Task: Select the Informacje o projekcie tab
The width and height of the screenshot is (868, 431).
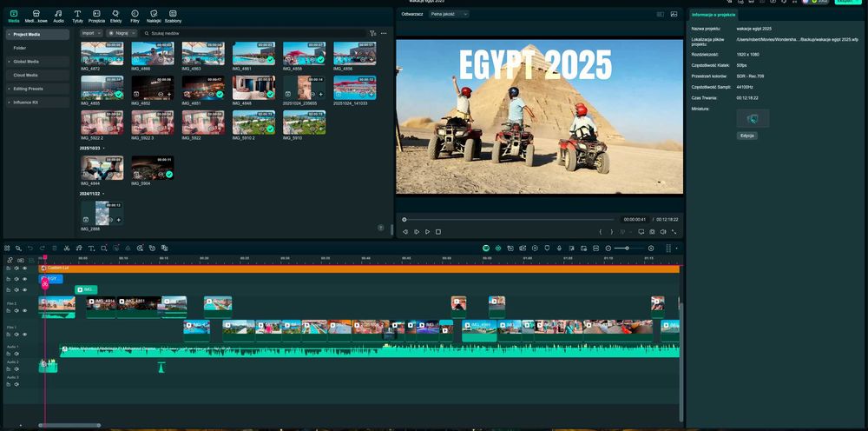Action: (713, 15)
